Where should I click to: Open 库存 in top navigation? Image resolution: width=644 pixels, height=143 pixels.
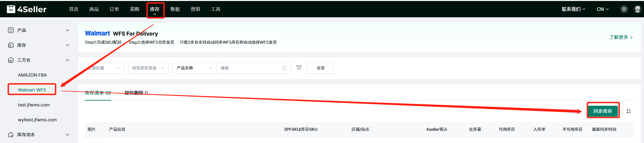(x=155, y=9)
